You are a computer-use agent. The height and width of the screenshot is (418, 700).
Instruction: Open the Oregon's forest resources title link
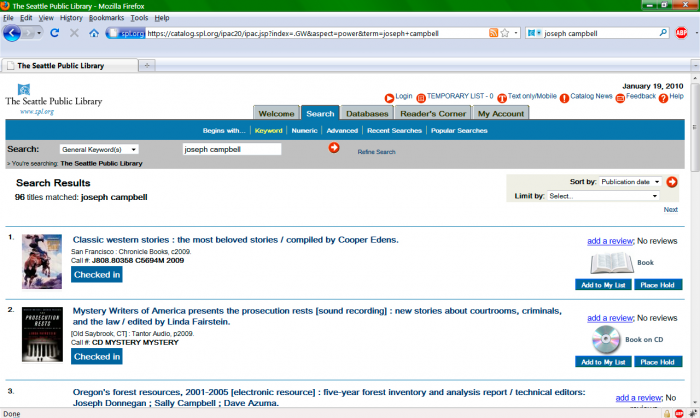click(329, 397)
